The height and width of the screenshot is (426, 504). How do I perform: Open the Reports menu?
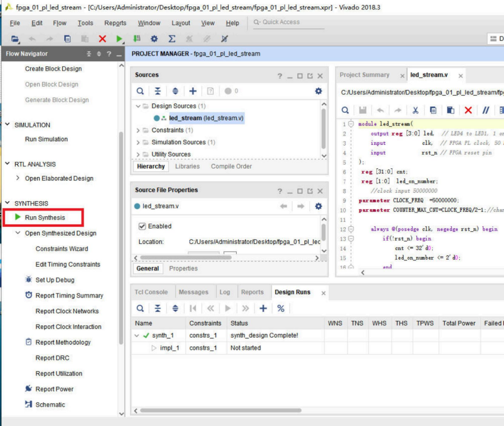point(115,23)
